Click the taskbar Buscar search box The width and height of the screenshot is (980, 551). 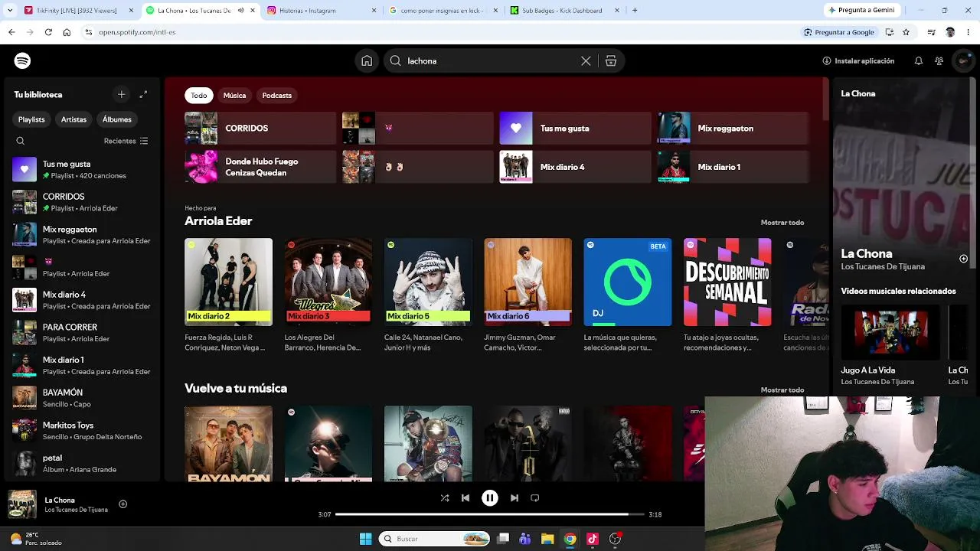tap(435, 539)
